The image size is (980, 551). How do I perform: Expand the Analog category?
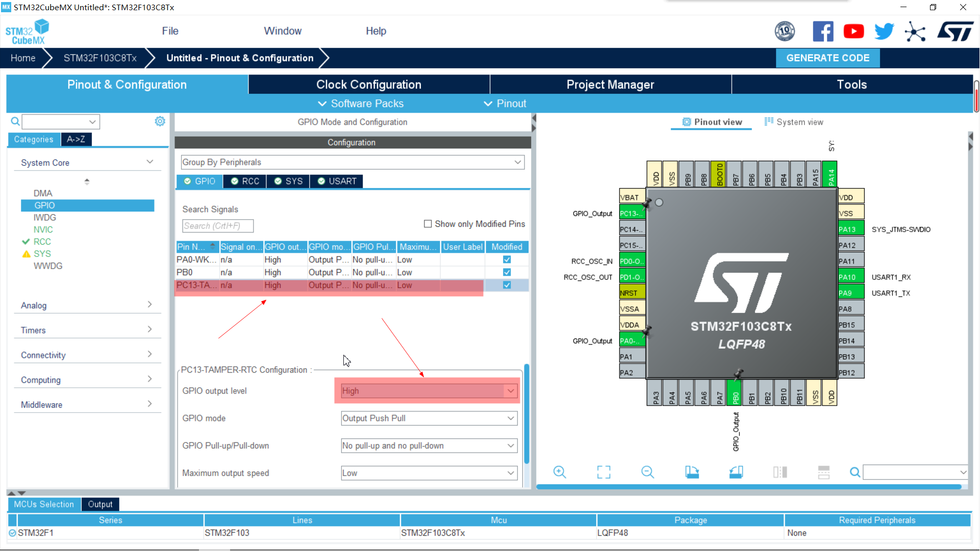coord(87,305)
